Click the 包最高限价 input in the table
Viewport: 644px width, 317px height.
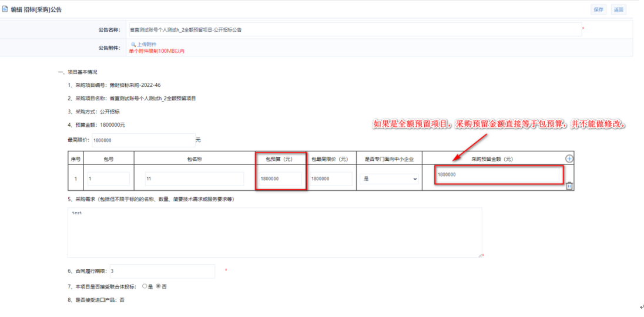coord(330,178)
